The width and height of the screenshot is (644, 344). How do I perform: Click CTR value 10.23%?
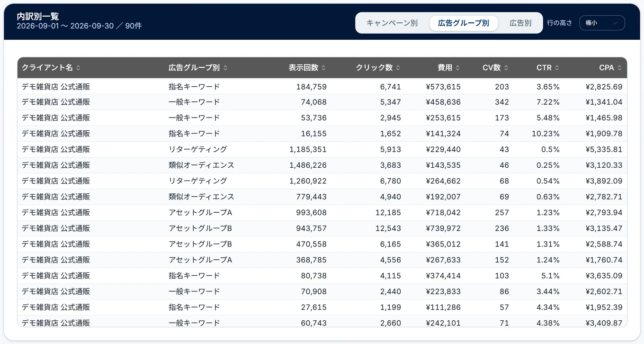(x=546, y=134)
